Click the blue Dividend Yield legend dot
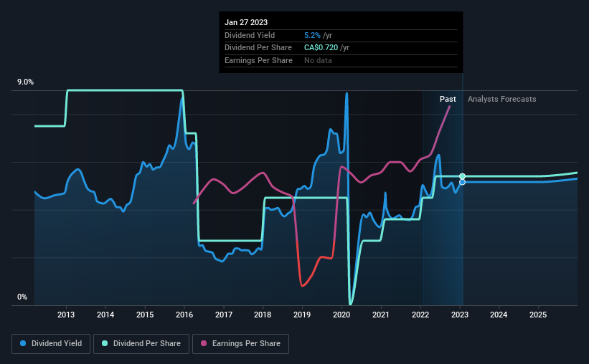589x364 pixels. (x=23, y=343)
